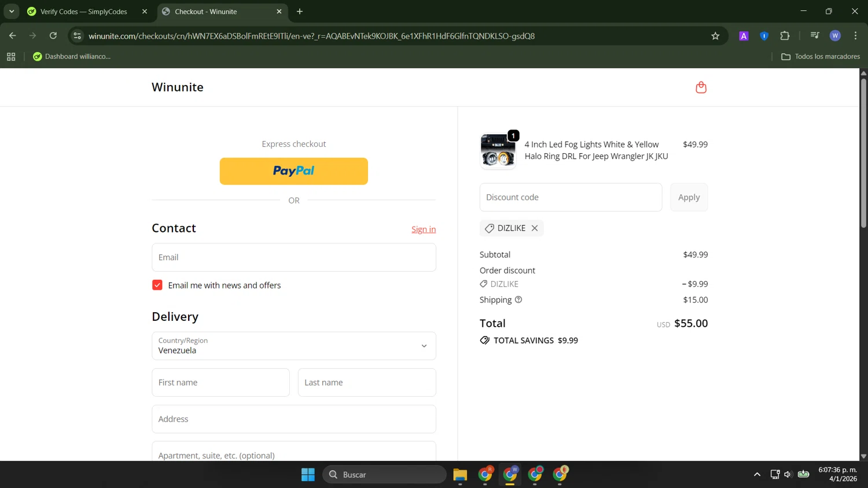Screen dimensions: 868x488
Task: Click the Address field
Action: [x=294, y=419]
